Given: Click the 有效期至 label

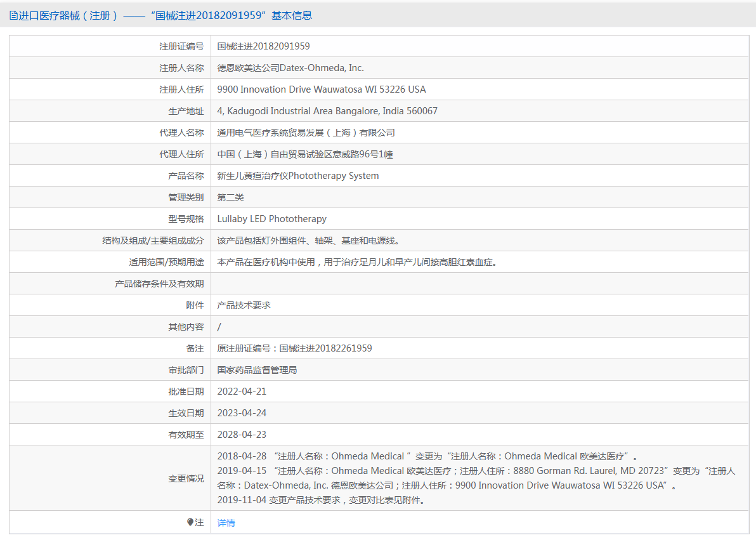Looking at the screenshot, I should [186, 435].
